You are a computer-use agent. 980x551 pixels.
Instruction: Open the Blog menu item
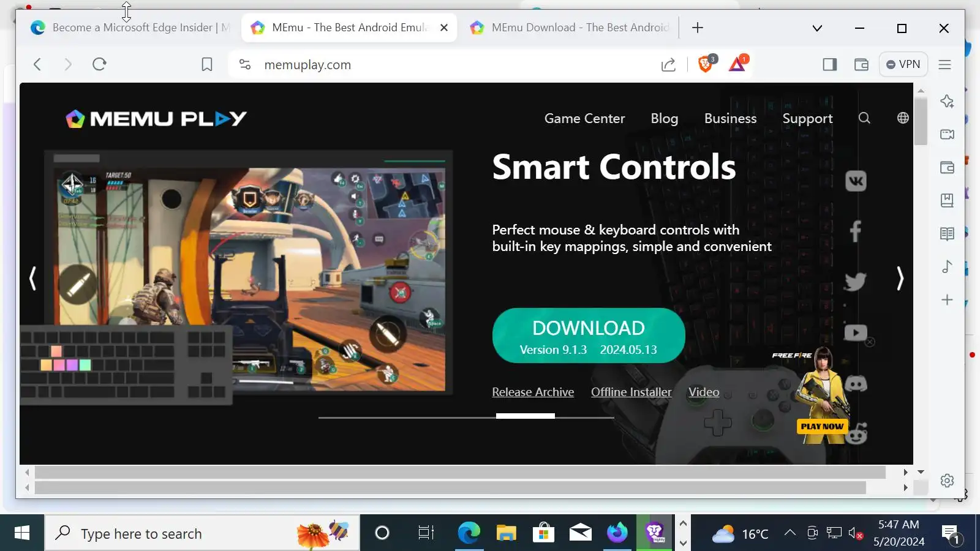tap(664, 119)
